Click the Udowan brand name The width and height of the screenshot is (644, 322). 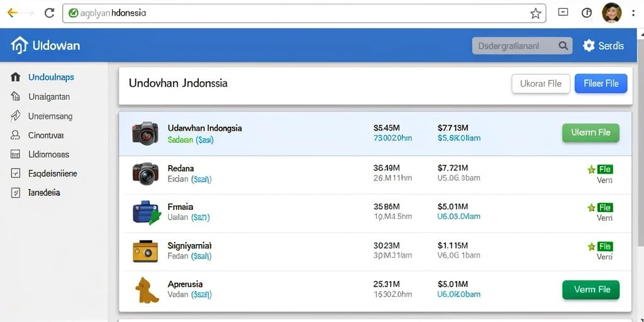pos(56,45)
